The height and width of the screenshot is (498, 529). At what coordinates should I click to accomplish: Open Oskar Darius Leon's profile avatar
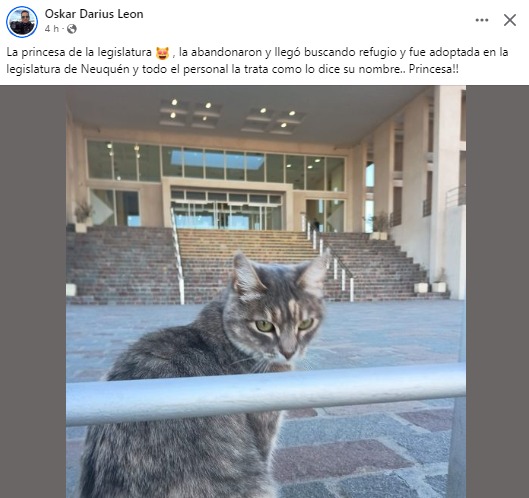[x=22, y=21]
